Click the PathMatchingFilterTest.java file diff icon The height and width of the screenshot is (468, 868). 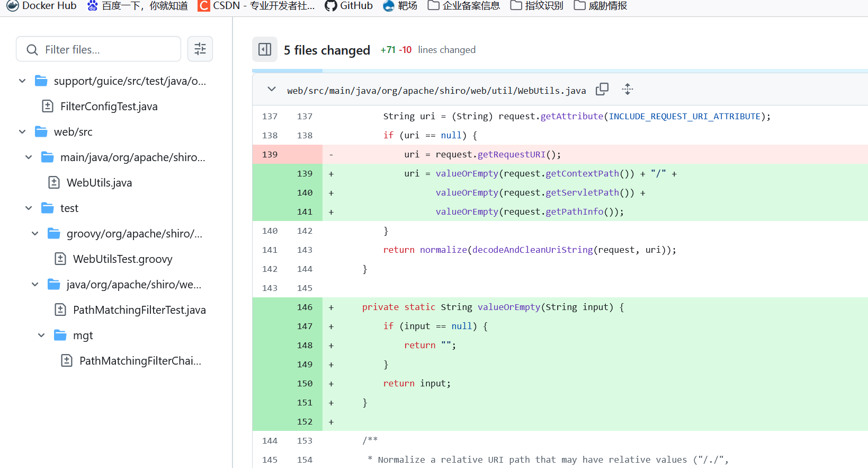click(60, 310)
